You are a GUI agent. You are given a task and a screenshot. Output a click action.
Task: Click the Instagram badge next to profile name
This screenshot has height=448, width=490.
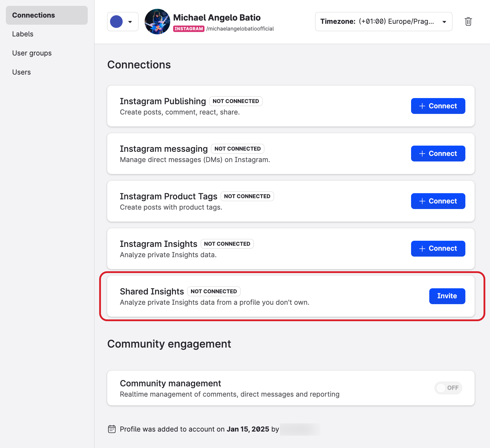click(189, 29)
